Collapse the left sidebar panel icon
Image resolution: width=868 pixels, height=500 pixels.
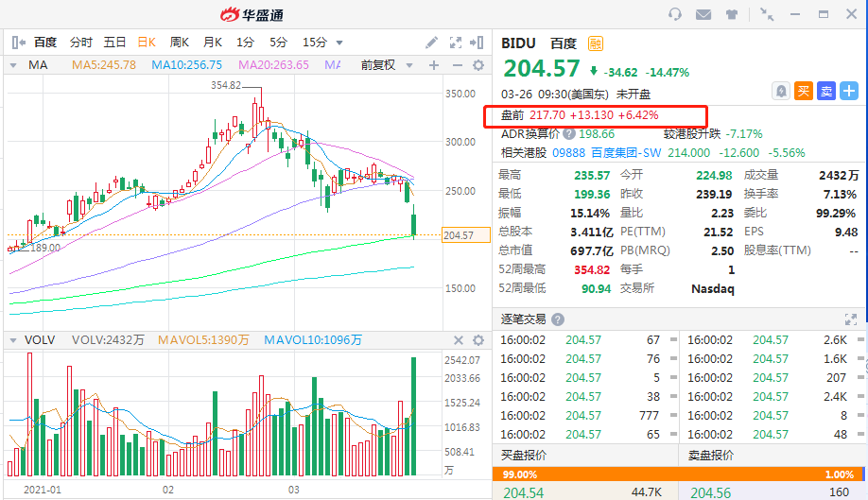(18, 42)
